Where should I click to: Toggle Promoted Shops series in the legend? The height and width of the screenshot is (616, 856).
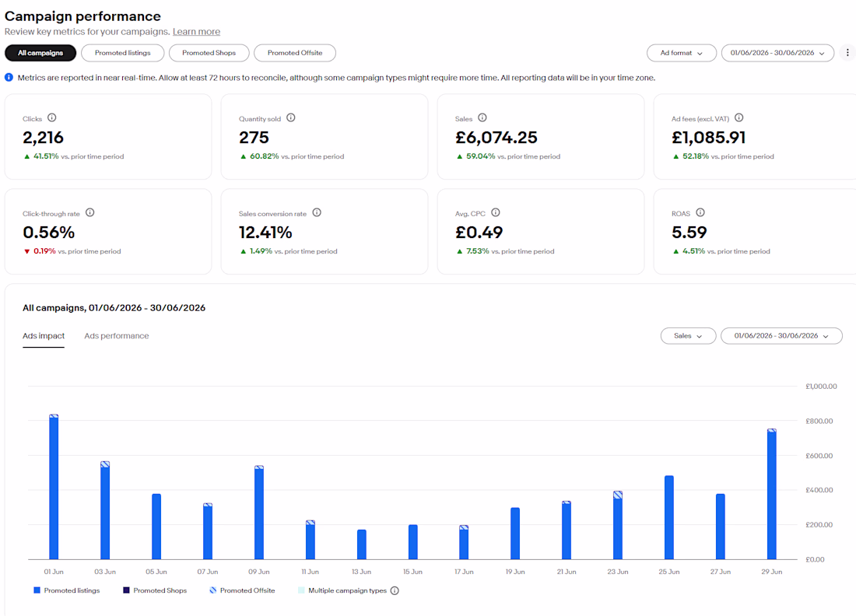pyautogui.click(x=155, y=590)
